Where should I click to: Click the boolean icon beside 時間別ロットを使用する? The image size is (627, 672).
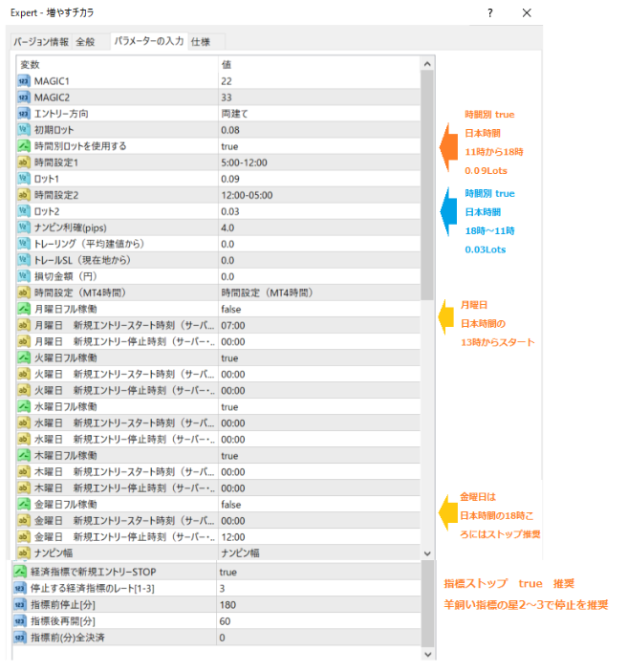click(x=24, y=146)
